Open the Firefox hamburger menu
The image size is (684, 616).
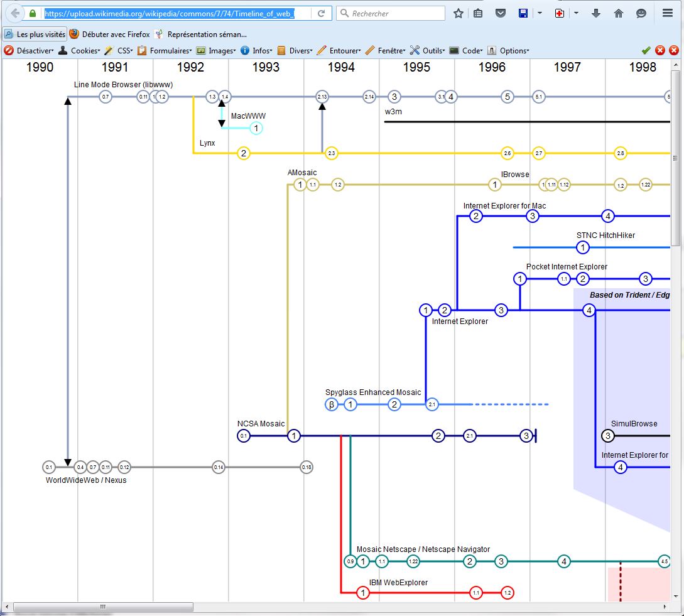point(668,13)
